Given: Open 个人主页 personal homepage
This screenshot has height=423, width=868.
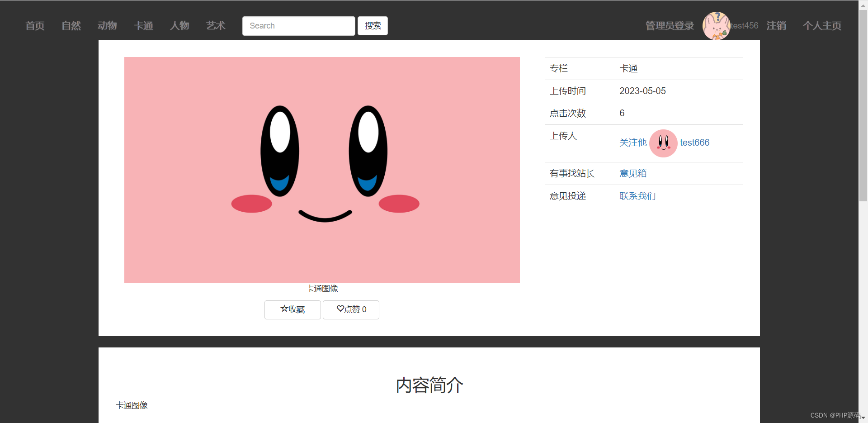Looking at the screenshot, I should pos(822,26).
